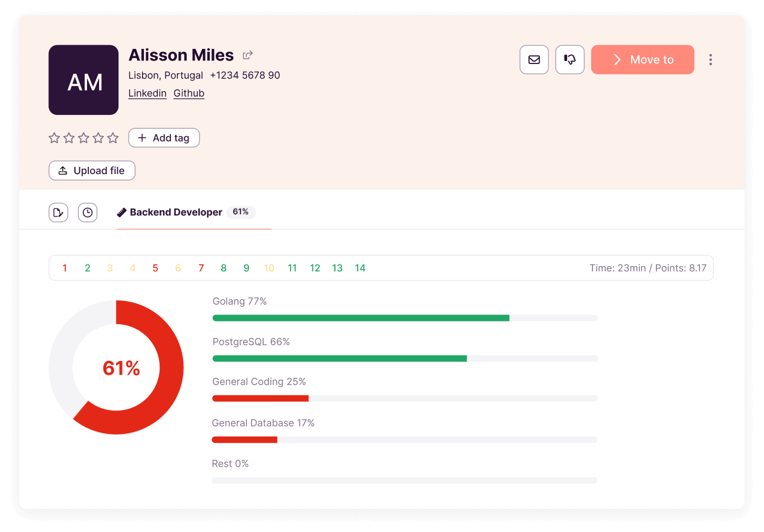This screenshot has height=532, width=764.
Task: Open the Github profile link
Action: coord(189,93)
